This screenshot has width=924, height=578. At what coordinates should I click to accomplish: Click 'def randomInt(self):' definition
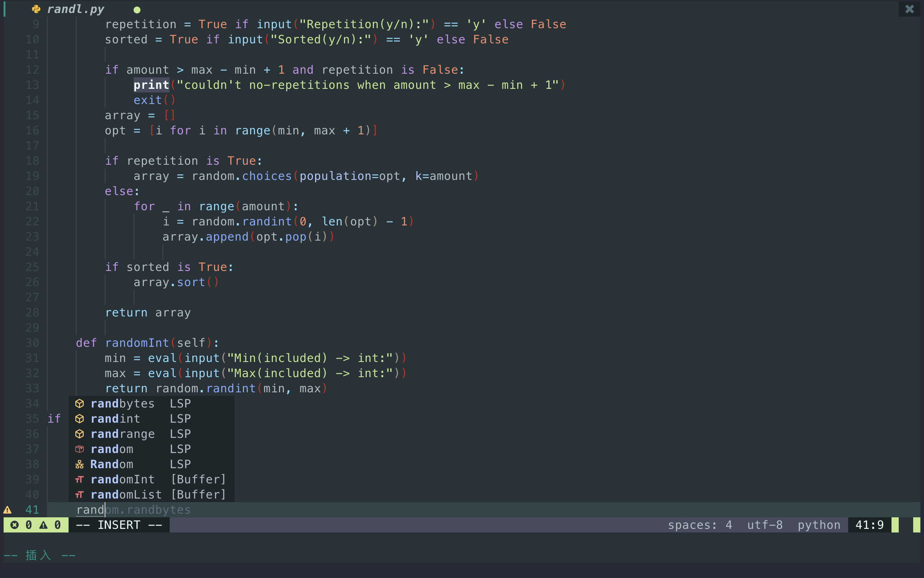(x=147, y=343)
